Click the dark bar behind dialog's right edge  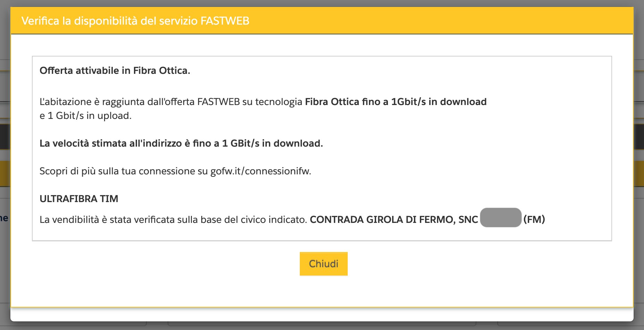click(x=639, y=137)
